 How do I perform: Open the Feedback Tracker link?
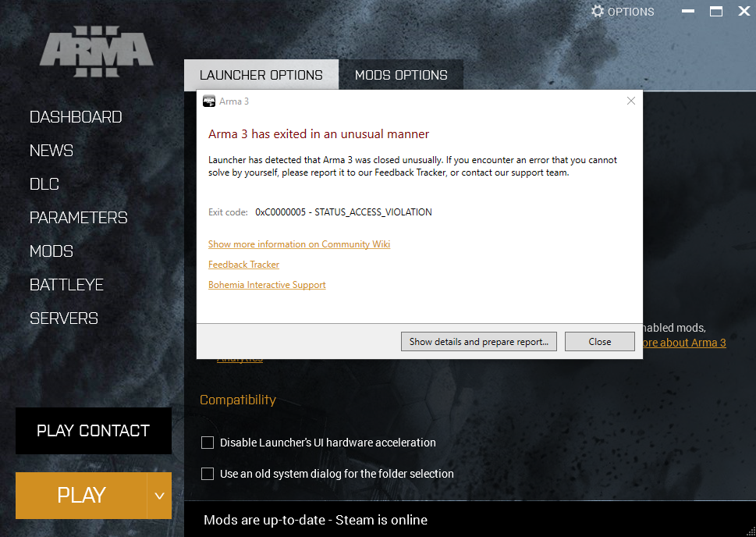(x=243, y=265)
